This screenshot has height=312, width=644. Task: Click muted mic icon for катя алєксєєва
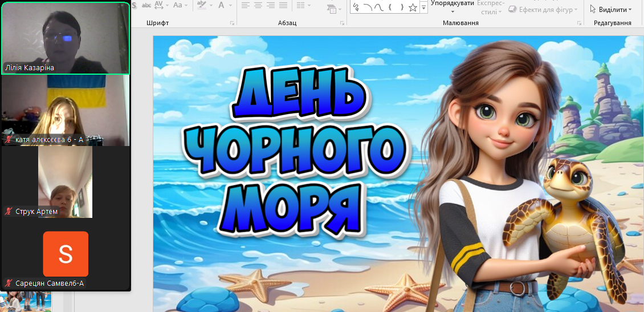9,139
